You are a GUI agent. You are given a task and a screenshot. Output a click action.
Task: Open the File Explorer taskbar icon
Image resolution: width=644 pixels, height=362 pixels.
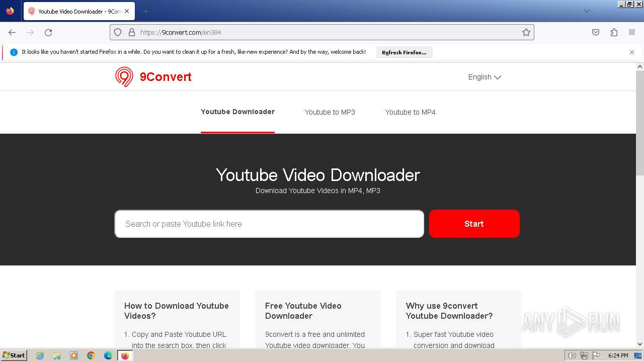[x=57, y=355]
